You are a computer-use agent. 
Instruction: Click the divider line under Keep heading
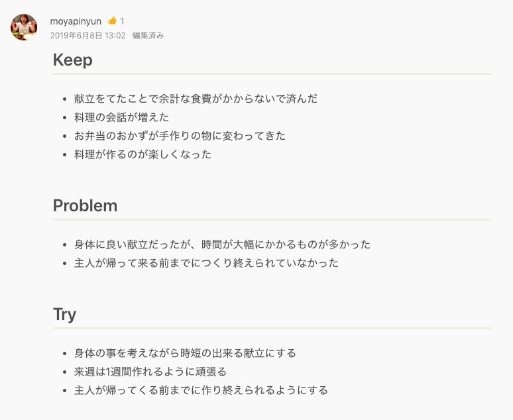(x=272, y=74)
